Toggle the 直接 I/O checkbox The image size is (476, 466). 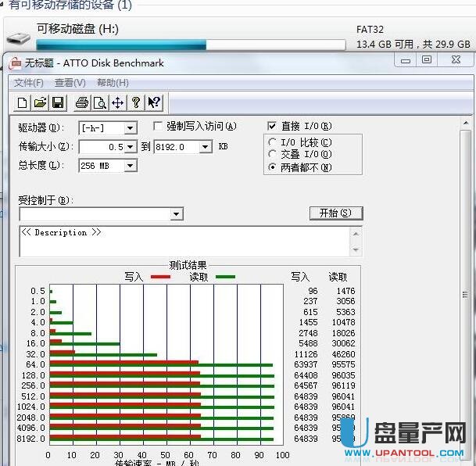[272, 126]
